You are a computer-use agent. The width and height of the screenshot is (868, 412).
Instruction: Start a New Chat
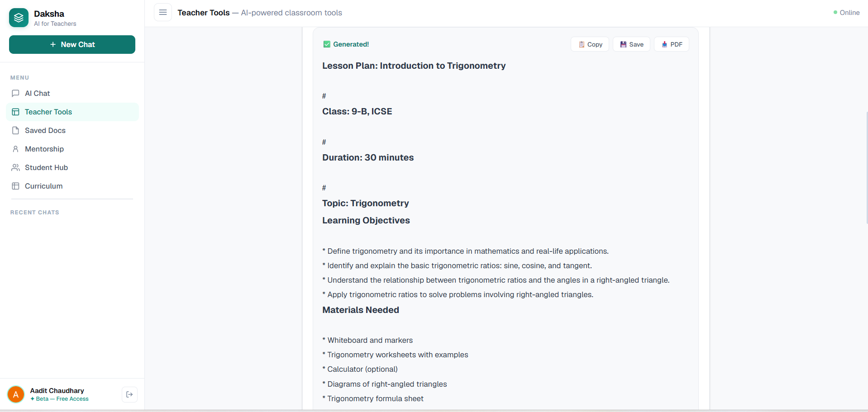72,44
